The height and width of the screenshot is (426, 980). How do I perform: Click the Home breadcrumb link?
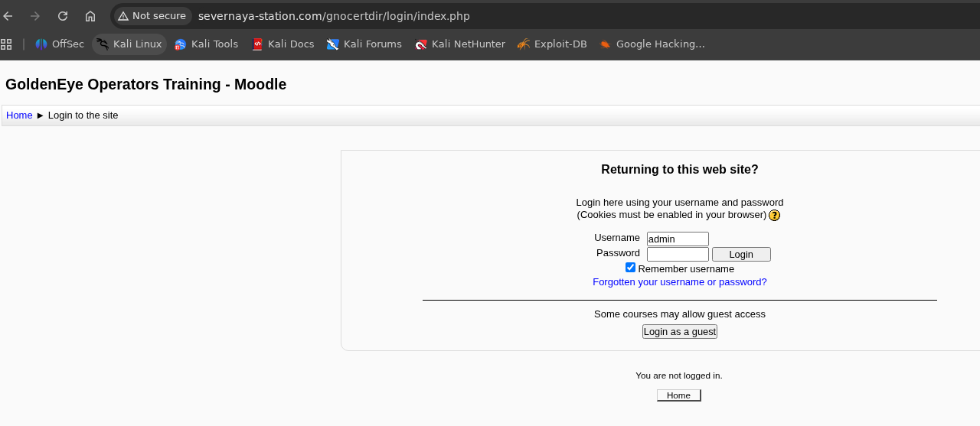(19, 115)
